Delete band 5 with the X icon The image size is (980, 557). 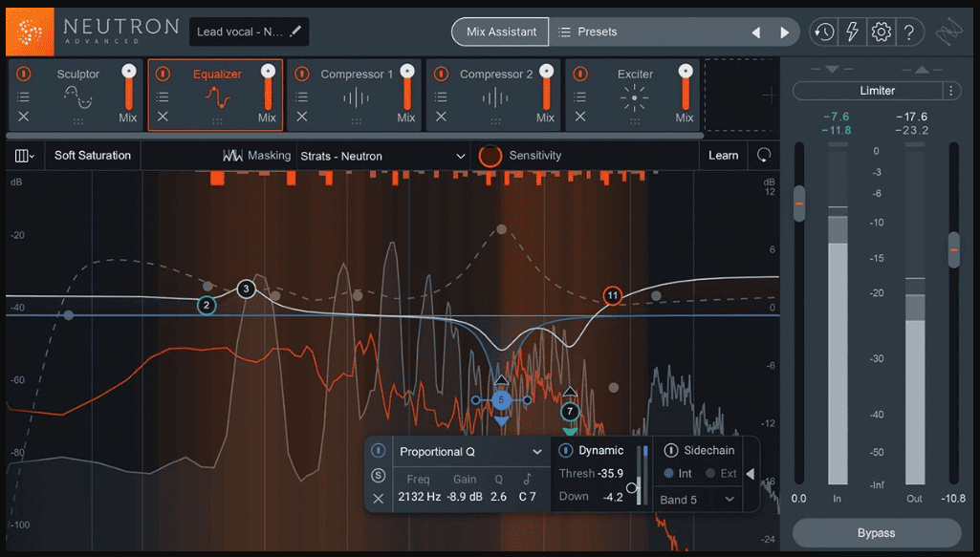(378, 499)
